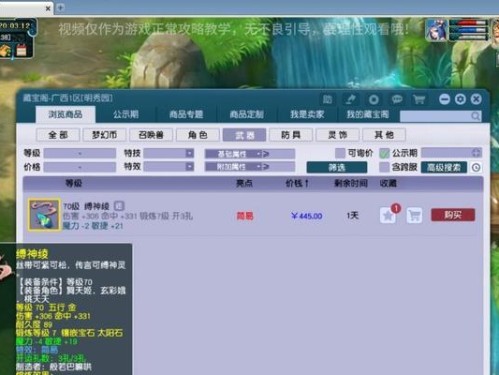The height and width of the screenshot is (375, 499).
Task: Open the shopping cart in title bar
Action: [x=419, y=99]
